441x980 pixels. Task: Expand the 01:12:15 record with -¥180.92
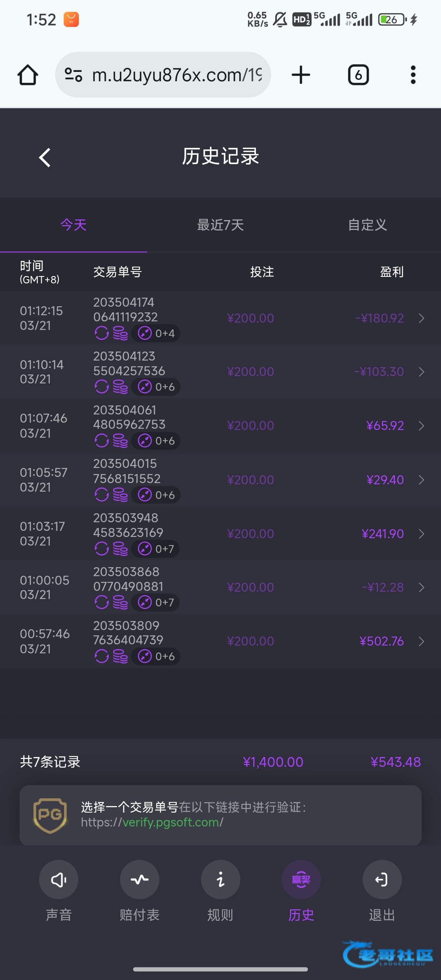(x=421, y=318)
